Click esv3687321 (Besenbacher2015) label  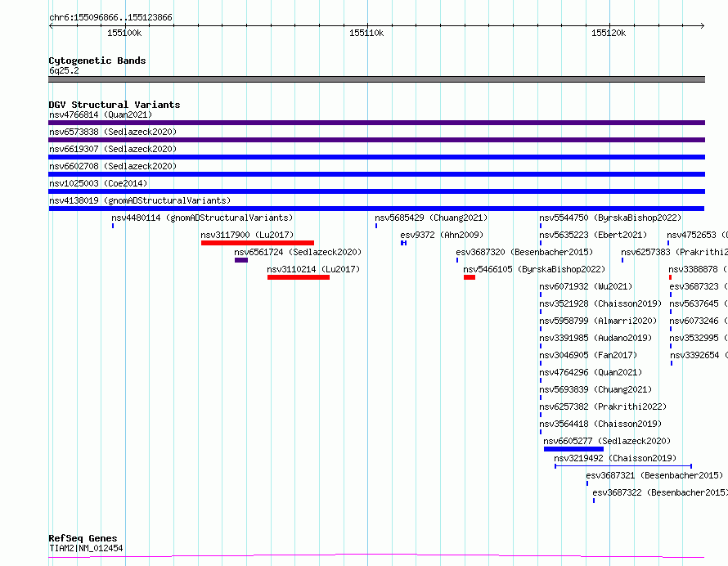point(654,475)
